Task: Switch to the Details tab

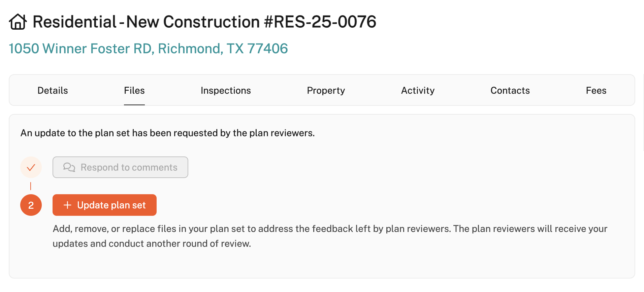Action: 53,90
